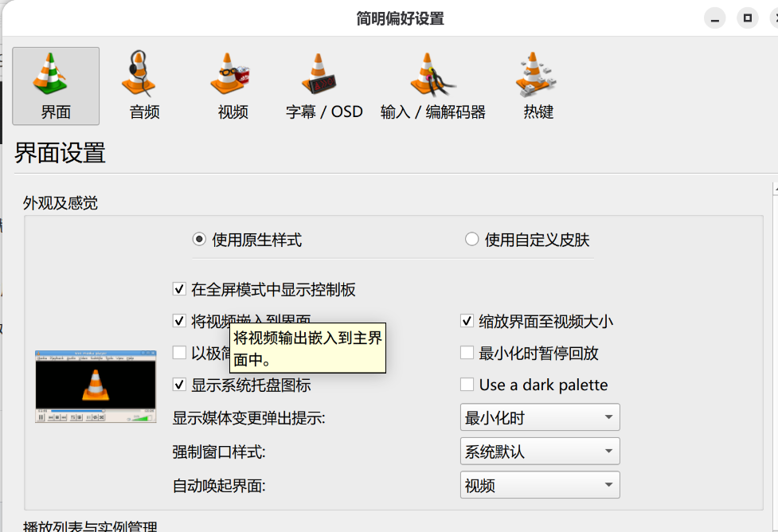778x532 pixels.
Task: Click the 强制窗口样式: label
Action: 219,452
